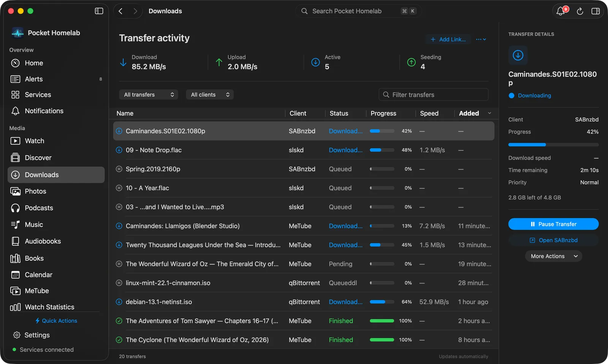Viewport: 608px width, 364px height.
Task: Toggle the right details inspector icon
Action: tap(595, 11)
